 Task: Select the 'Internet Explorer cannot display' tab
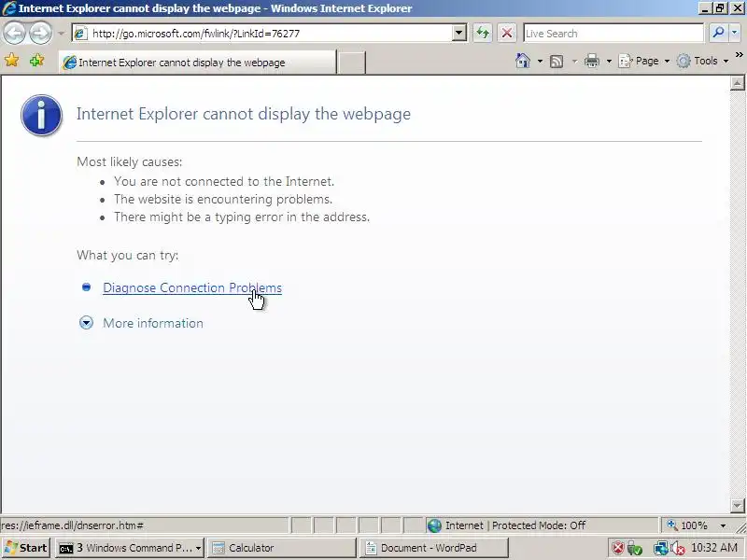pyautogui.click(x=197, y=63)
